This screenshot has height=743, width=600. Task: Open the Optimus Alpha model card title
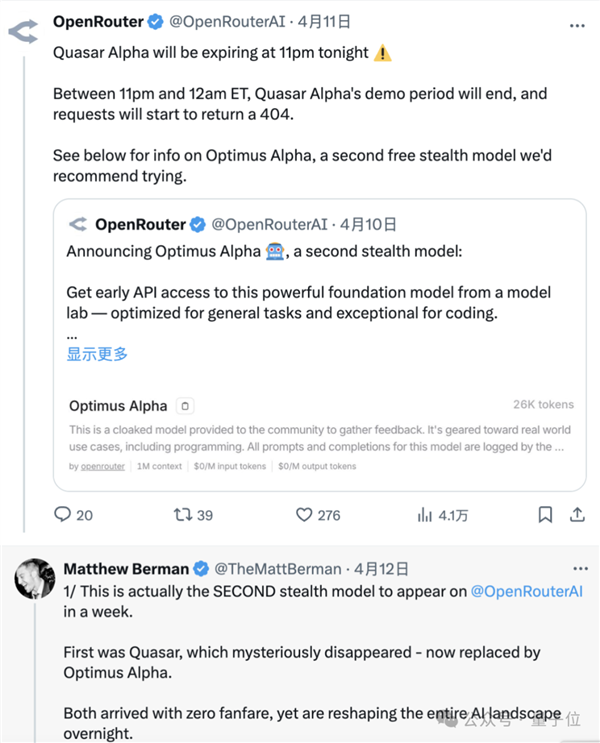118,406
